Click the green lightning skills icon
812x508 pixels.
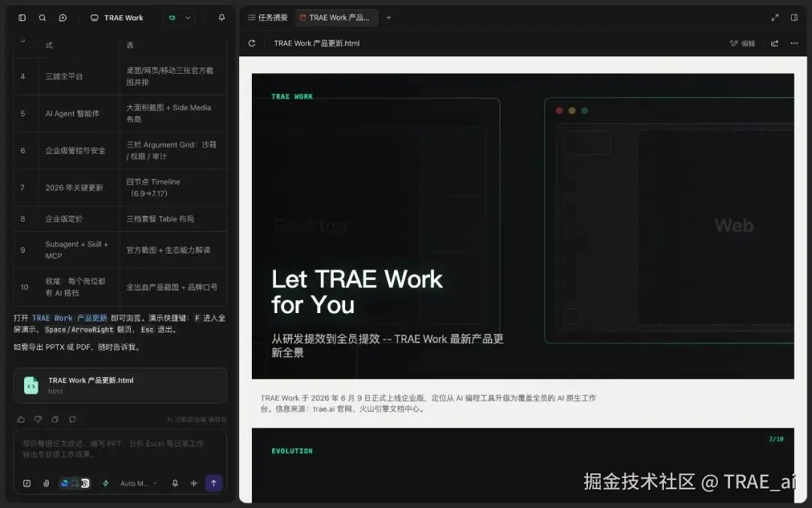(106, 483)
